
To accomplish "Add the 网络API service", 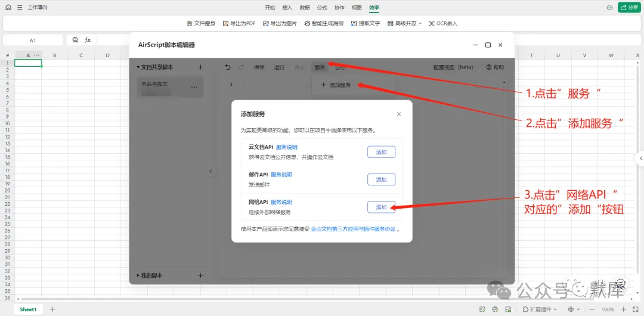I will pyautogui.click(x=381, y=207).
